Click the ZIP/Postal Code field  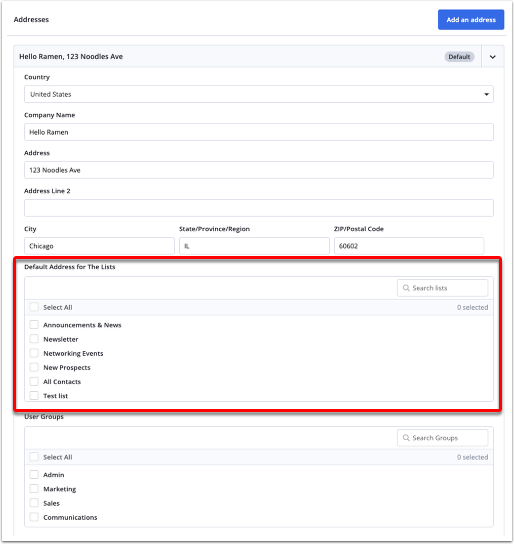pos(409,246)
